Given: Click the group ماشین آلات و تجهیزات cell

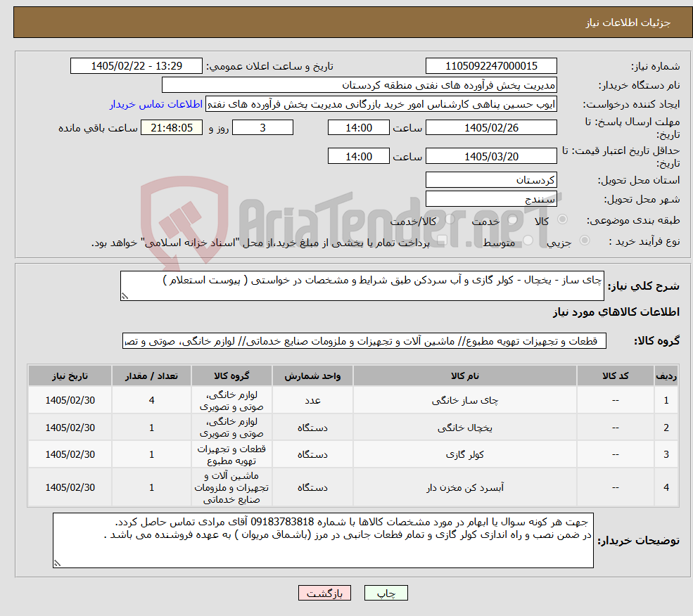Looking at the screenshot, I should click(x=231, y=487).
